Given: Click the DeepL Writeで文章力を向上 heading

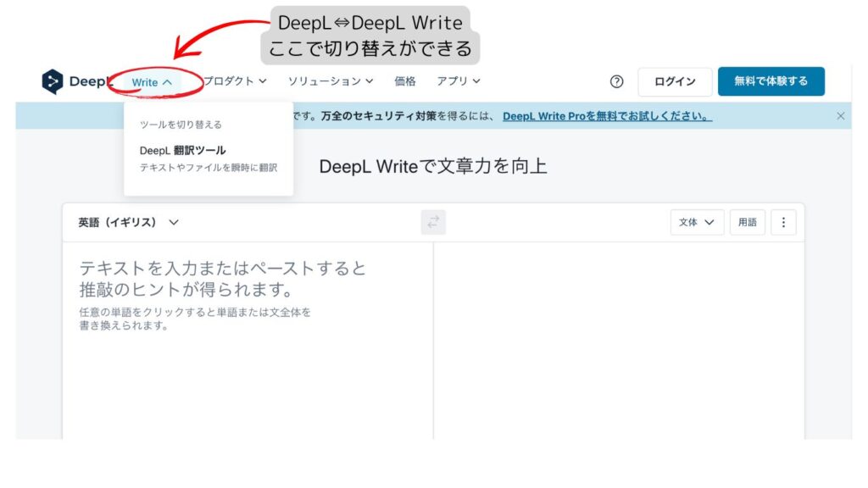Looking at the screenshot, I should point(433,167).
